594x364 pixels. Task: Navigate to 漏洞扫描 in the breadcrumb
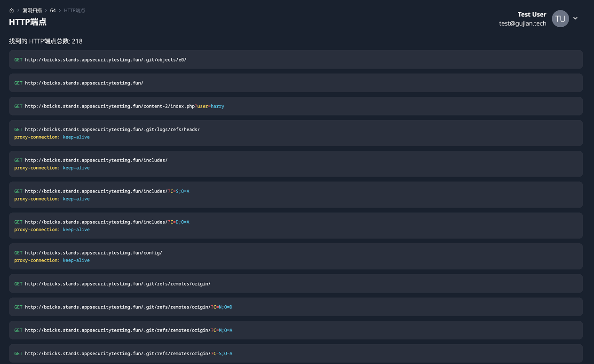(32, 10)
